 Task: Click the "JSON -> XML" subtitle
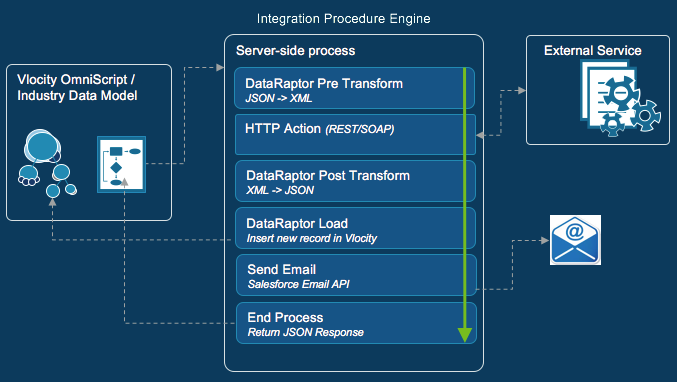click(278, 98)
